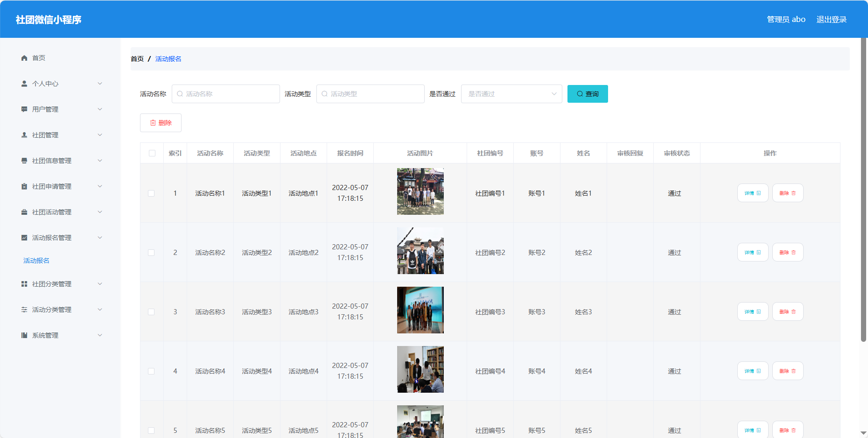Click the bars icon beside 系统管理
The image size is (868, 438).
[24, 335]
